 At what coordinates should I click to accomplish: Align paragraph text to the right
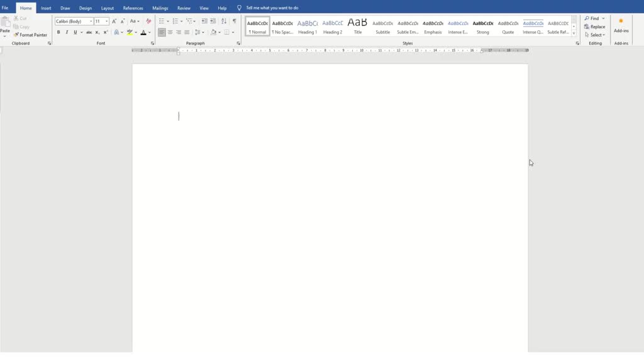[x=178, y=32]
